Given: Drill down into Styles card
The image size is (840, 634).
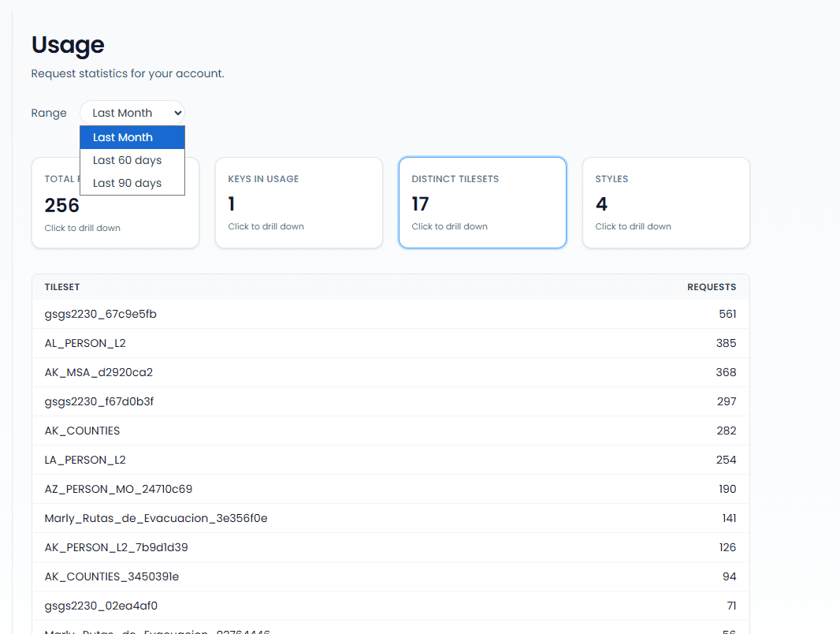Looking at the screenshot, I should coord(666,203).
